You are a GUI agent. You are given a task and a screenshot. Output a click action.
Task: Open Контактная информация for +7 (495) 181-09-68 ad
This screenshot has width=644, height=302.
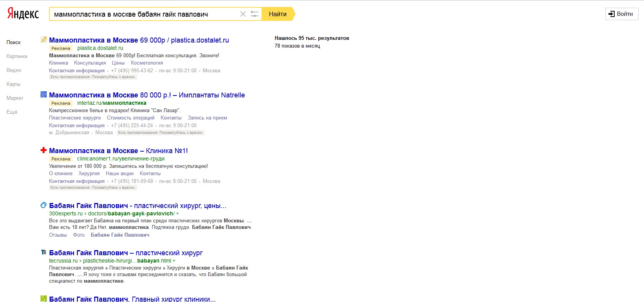[x=77, y=181]
